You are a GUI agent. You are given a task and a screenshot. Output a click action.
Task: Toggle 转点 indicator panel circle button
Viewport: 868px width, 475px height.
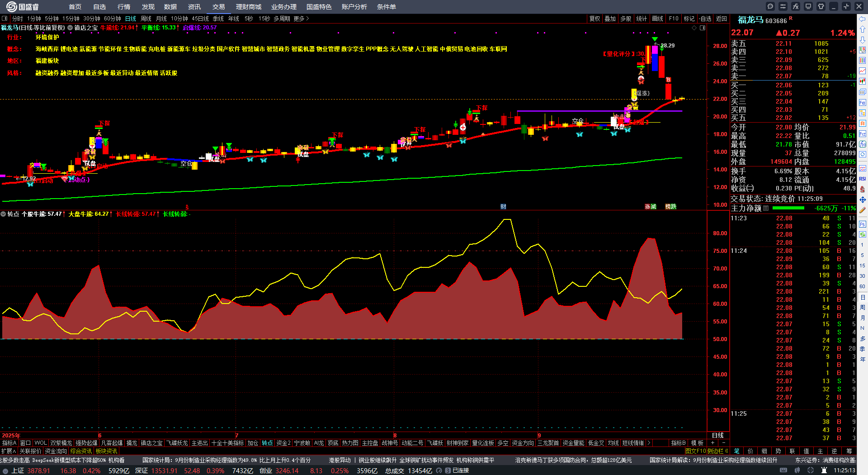pyautogui.click(x=3, y=214)
